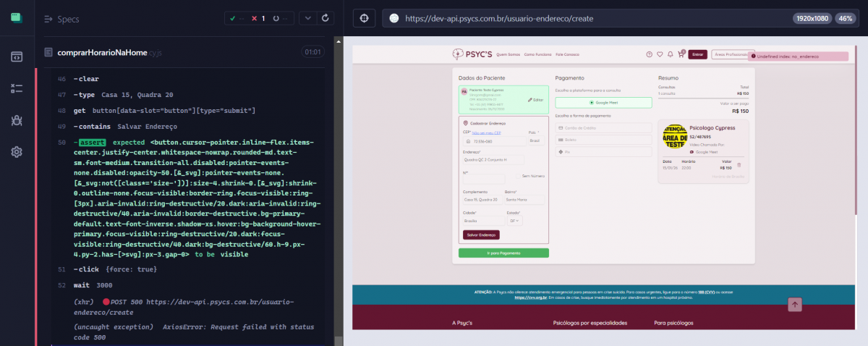Expand the test options chevron dropdown
The width and height of the screenshot is (868, 346).
[x=307, y=18]
